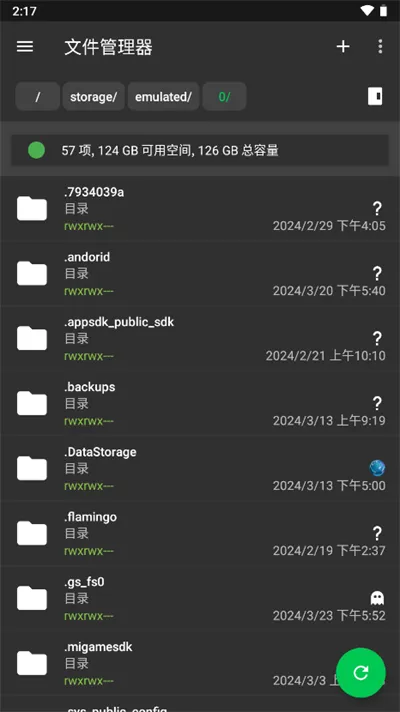The height and width of the screenshot is (712, 400).
Task: Open the .appsdk_public_sdk folder
Action: [x=200, y=339]
